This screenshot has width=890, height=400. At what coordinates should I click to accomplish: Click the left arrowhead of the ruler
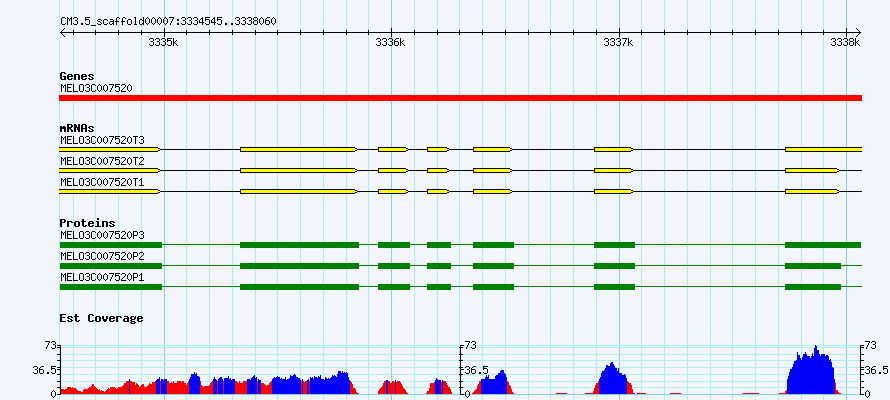point(63,32)
